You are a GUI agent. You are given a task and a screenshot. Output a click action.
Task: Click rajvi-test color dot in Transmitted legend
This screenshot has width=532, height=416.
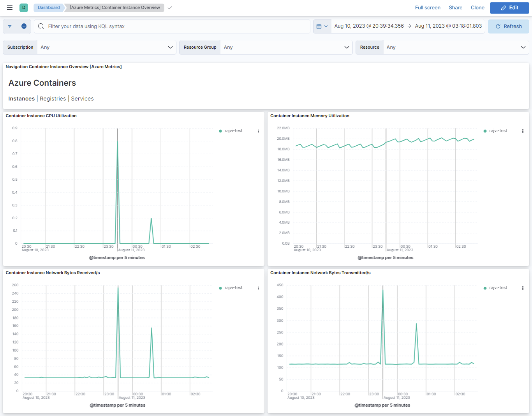[485, 288]
